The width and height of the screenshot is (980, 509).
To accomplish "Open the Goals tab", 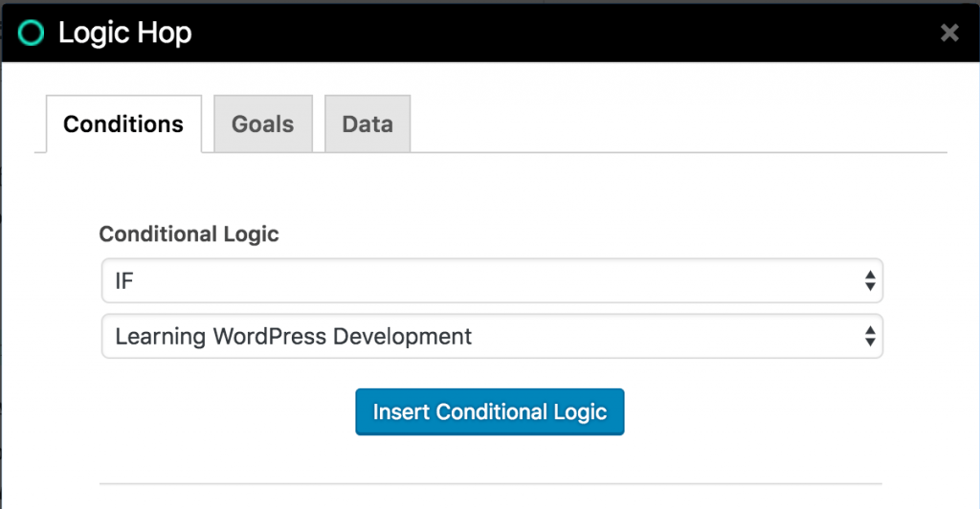I will click(x=263, y=123).
